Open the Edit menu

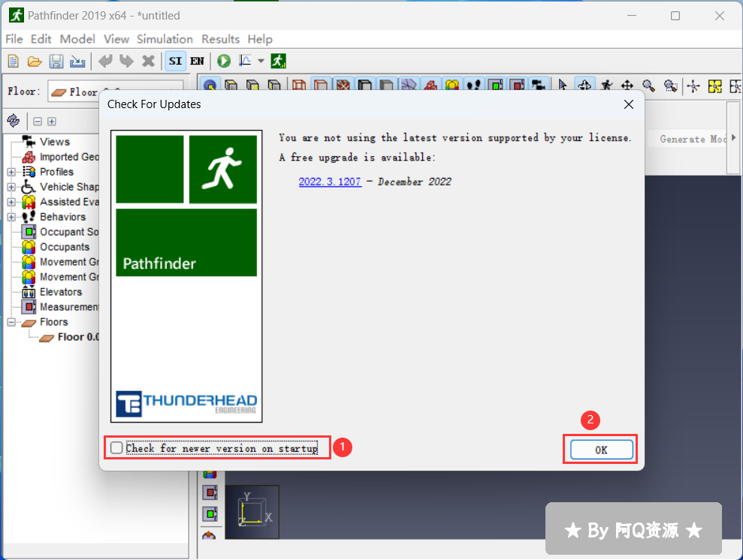[41, 39]
